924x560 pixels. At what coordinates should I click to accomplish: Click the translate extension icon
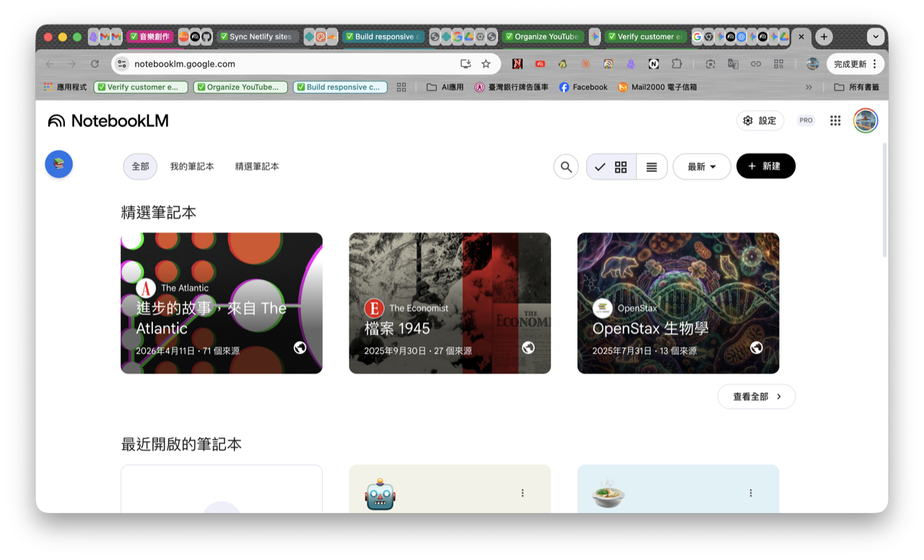pos(733,64)
